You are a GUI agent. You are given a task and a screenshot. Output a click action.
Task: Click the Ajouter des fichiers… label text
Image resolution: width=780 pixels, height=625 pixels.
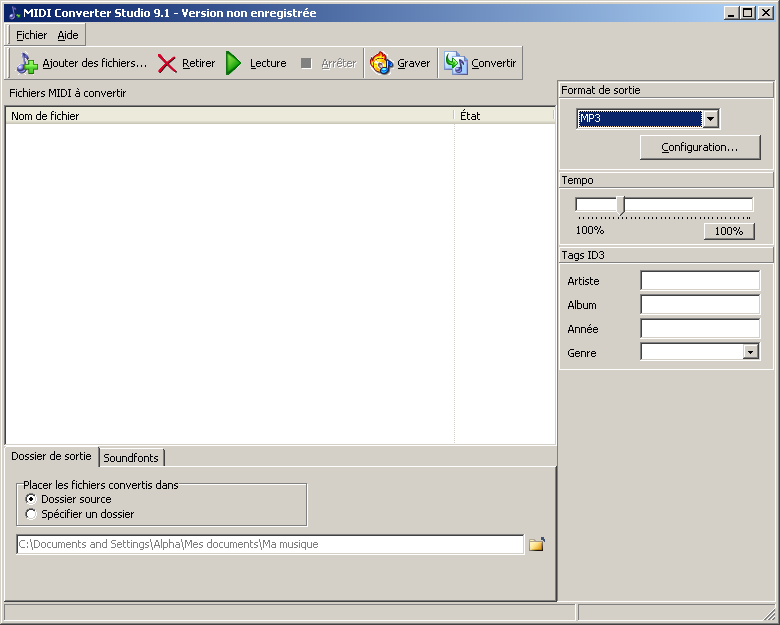click(95, 63)
